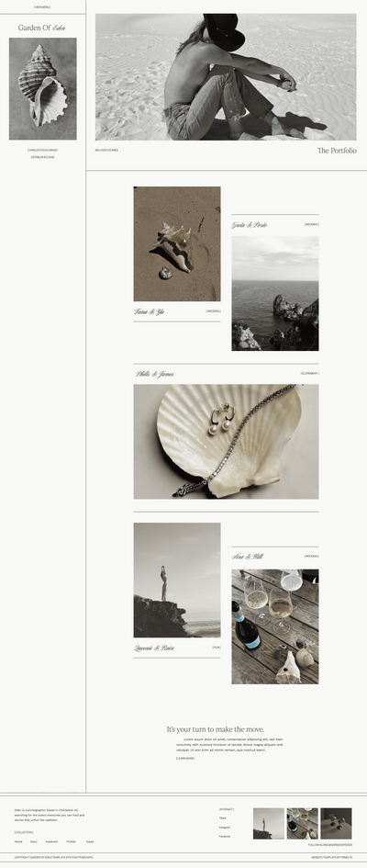
Task: Click the Garden Of Eden site logo
Action: 42,28
